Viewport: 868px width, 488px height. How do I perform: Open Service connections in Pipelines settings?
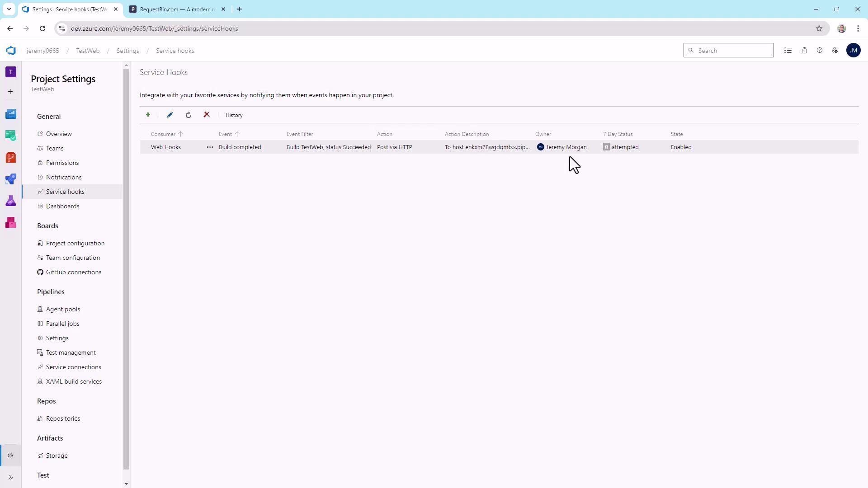coord(73,367)
